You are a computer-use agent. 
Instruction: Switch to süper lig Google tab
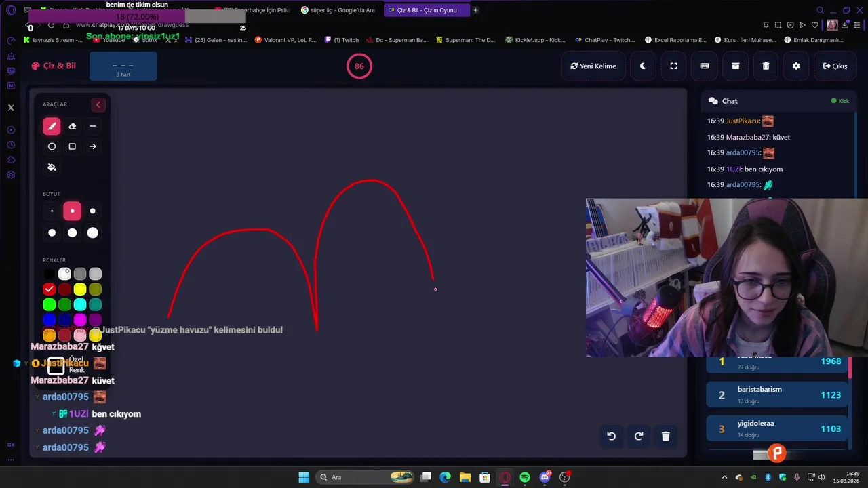339,10
